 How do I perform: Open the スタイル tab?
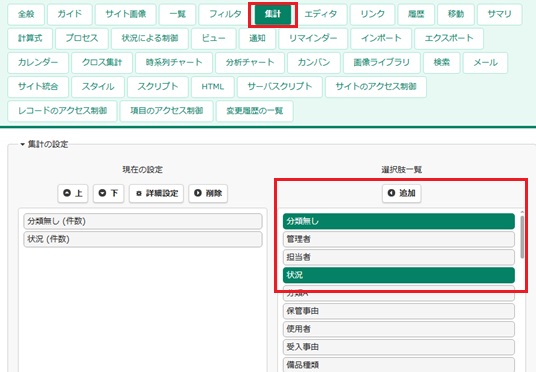tap(98, 87)
